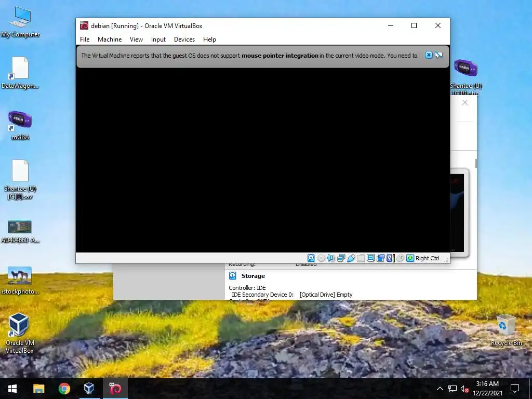Expand the system tray hidden icons chevron
This screenshot has width=532, height=399.
pyautogui.click(x=440, y=389)
